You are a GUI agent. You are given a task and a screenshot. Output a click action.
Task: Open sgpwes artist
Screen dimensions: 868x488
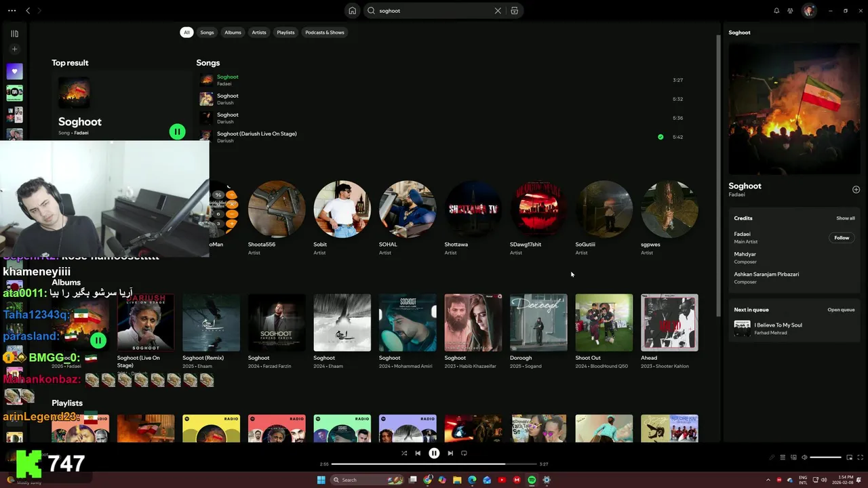[669, 218]
